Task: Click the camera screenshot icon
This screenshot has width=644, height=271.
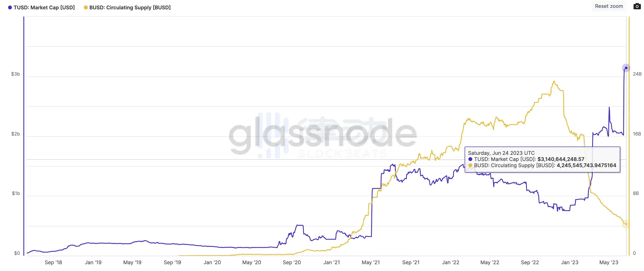Action: tap(637, 6)
